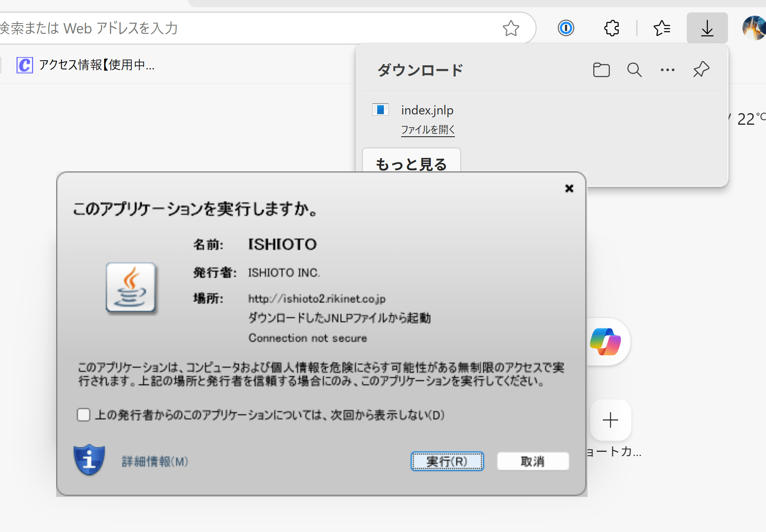The width and height of the screenshot is (766, 532).
Task: Open the downloads panel more options menu
Action: tap(667, 70)
